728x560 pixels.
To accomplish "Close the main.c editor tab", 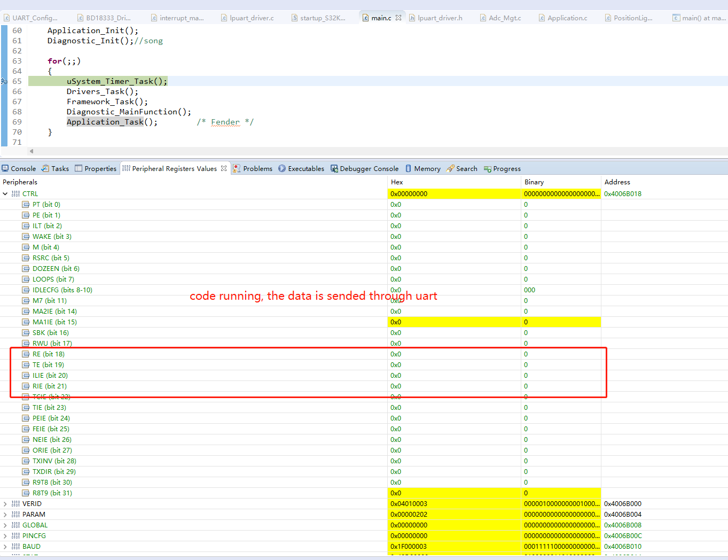I will pos(398,17).
